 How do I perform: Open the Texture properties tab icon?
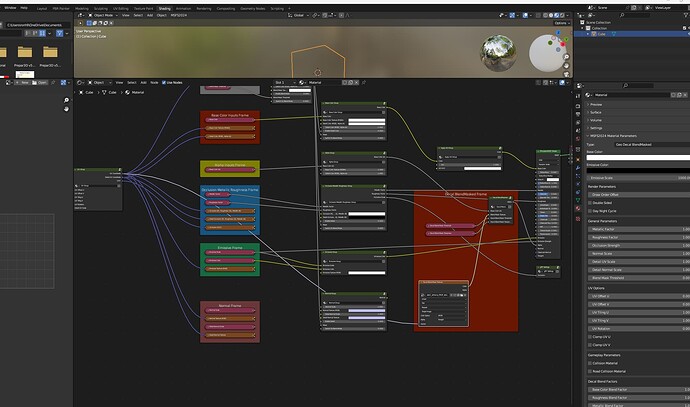click(578, 219)
